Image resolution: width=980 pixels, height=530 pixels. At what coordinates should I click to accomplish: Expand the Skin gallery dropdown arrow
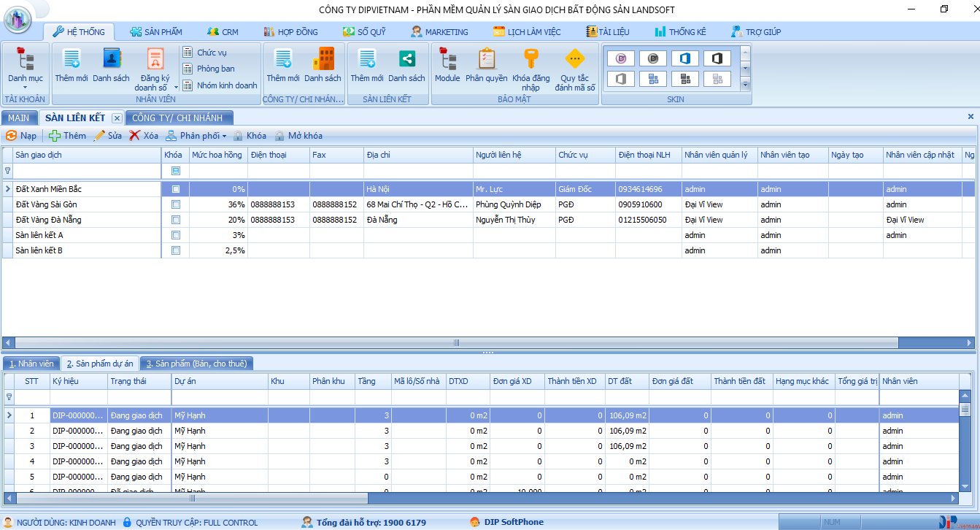coord(745,85)
